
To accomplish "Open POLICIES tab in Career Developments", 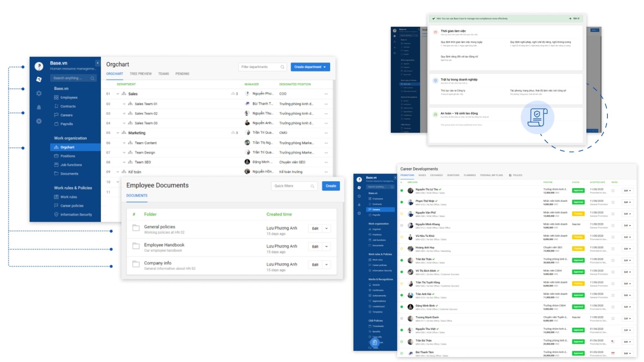I will [516, 175].
